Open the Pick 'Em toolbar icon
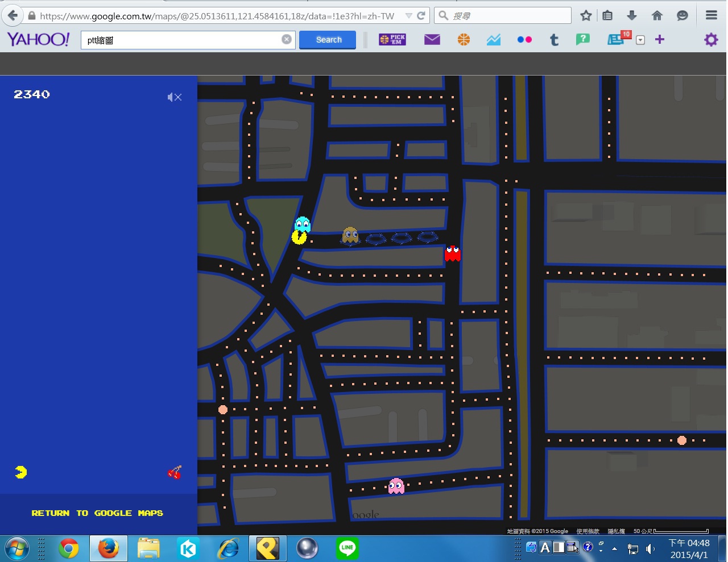The height and width of the screenshot is (562, 728). [x=392, y=39]
